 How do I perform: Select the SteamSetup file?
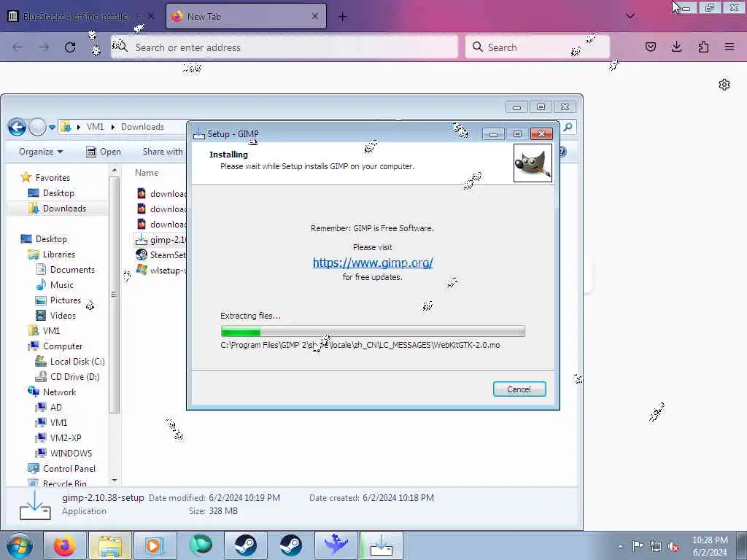(161, 254)
